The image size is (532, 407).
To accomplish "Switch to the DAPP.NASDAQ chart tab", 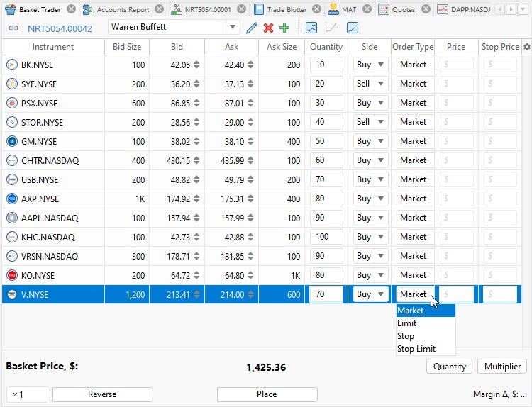I will coord(463,9).
